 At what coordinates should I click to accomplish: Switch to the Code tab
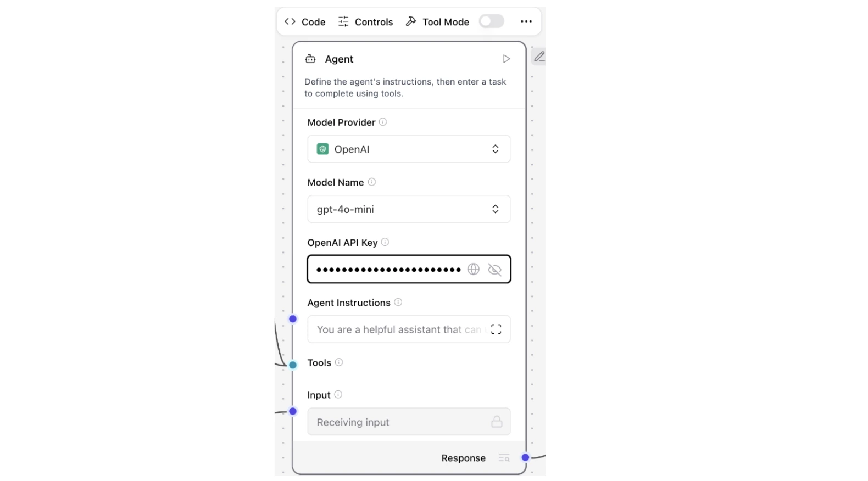[x=305, y=21]
